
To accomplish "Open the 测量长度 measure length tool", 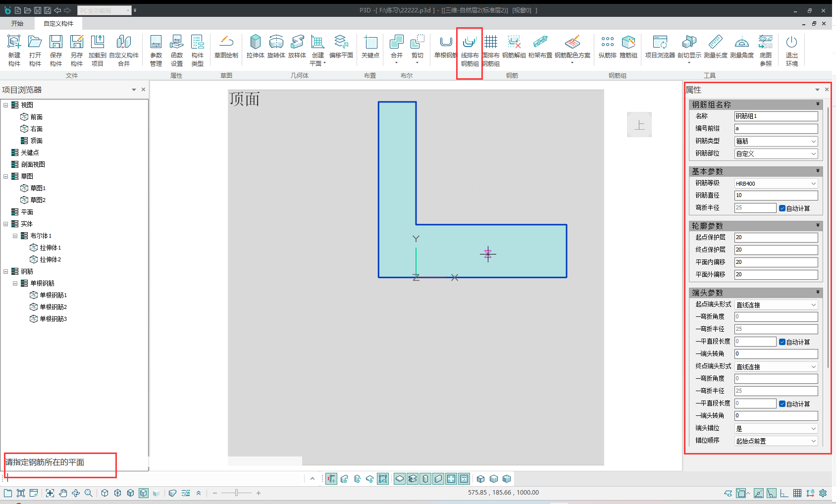I will (x=716, y=47).
